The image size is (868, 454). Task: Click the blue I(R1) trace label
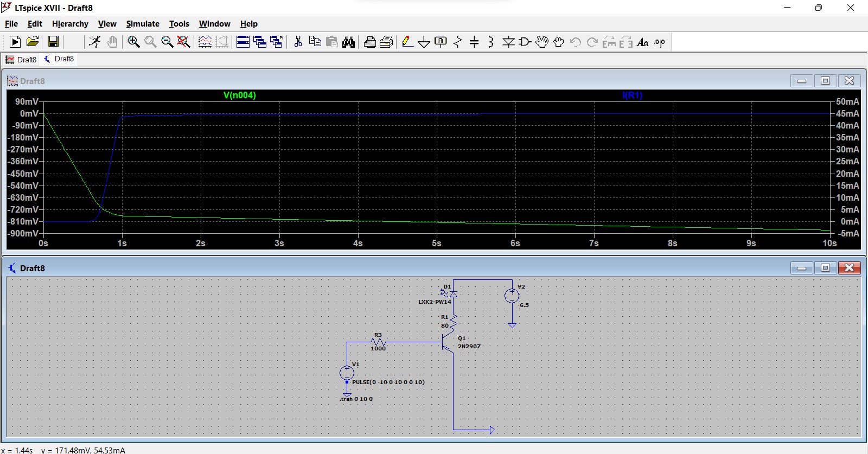[633, 95]
